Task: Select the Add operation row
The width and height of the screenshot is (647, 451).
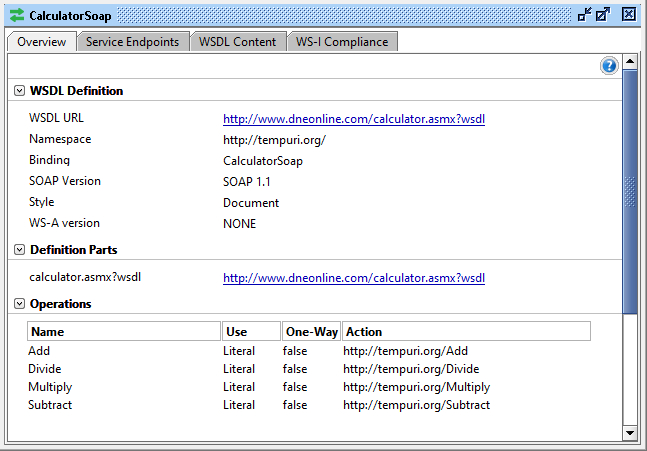Action: [x=309, y=351]
